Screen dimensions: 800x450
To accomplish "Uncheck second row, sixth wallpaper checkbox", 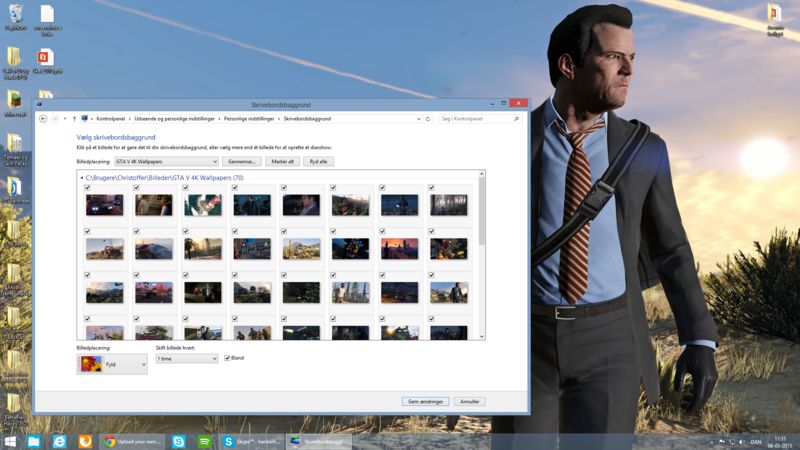I will (x=333, y=232).
